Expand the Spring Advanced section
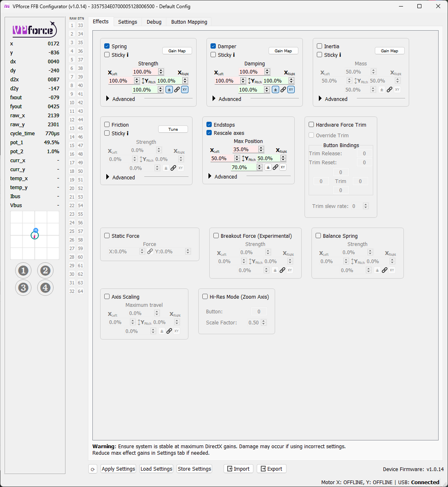 108,99
